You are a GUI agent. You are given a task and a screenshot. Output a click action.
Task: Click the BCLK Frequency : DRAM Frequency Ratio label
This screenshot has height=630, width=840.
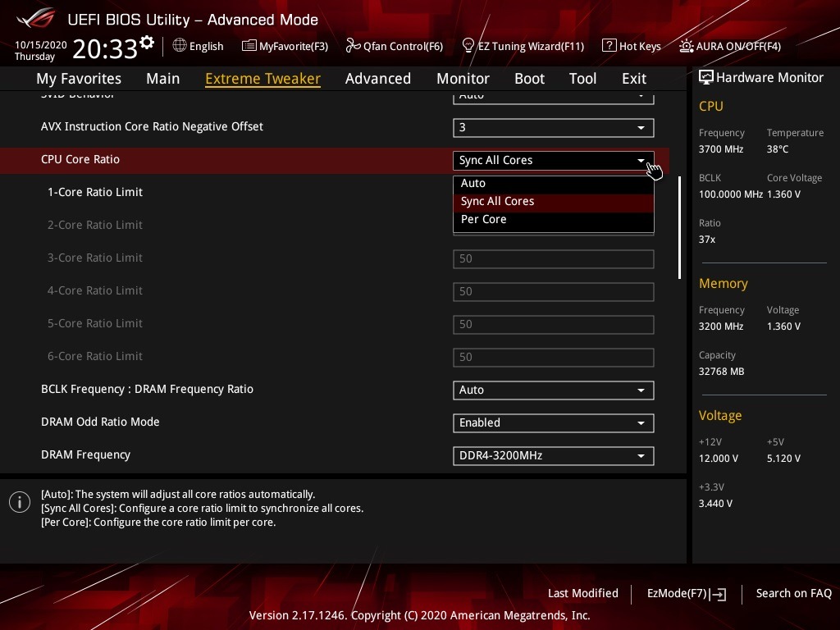pos(147,389)
